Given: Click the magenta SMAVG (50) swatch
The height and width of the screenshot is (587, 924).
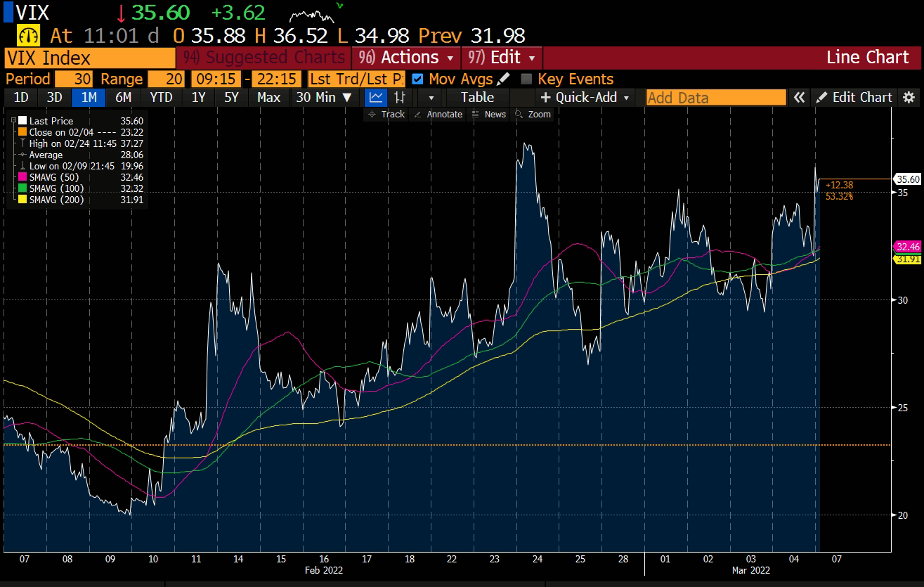Looking at the screenshot, I should pos(22,177).
